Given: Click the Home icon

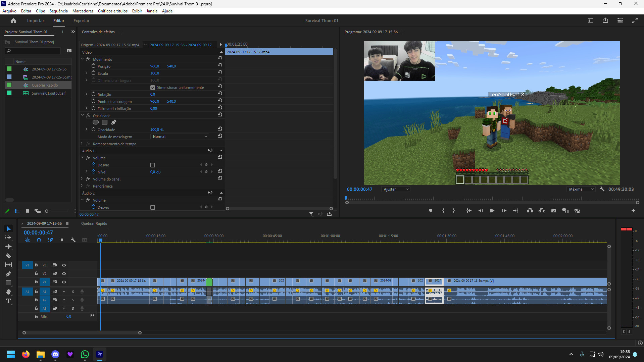Looking at the screenshot, I should click(13, 21).
